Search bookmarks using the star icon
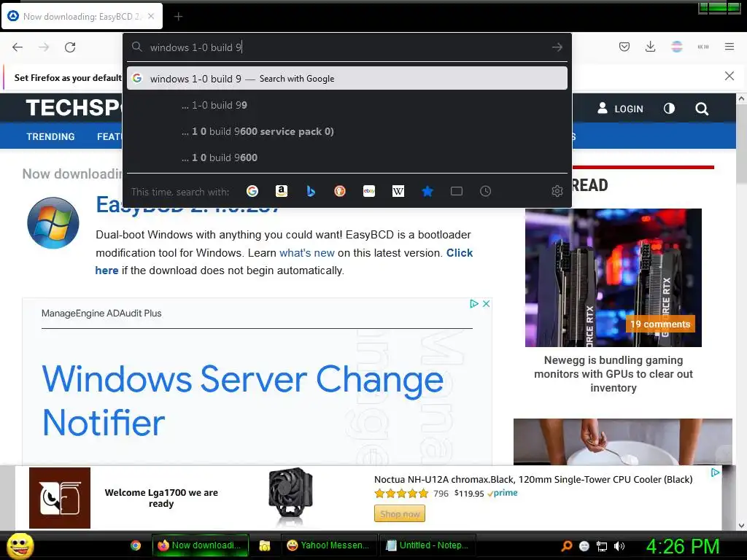 click(x=427, y=192)
